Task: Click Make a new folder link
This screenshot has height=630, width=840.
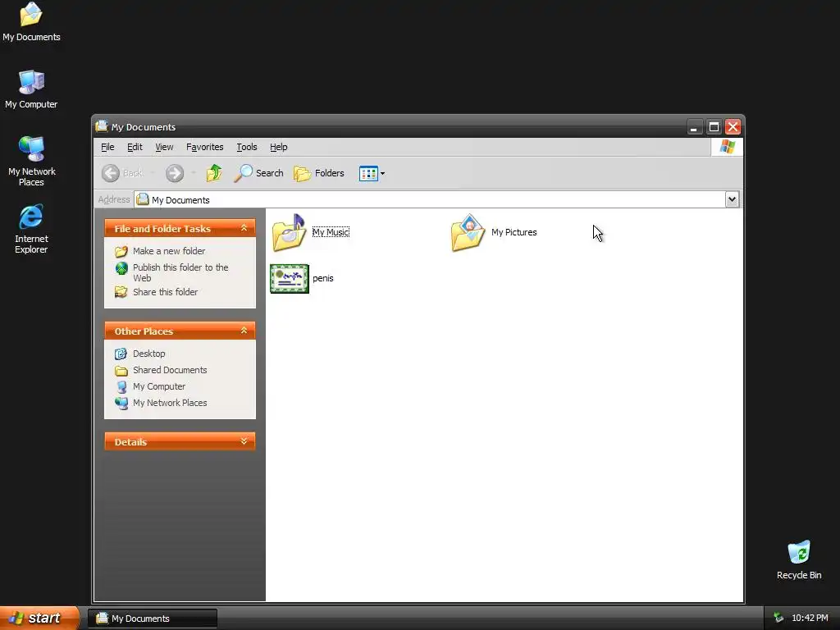Action: (x=169, y=251)
